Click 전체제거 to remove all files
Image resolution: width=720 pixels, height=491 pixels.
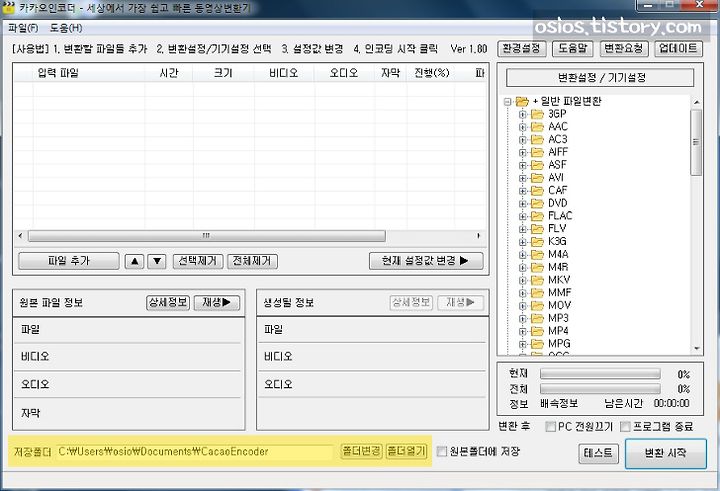(252, 261)
